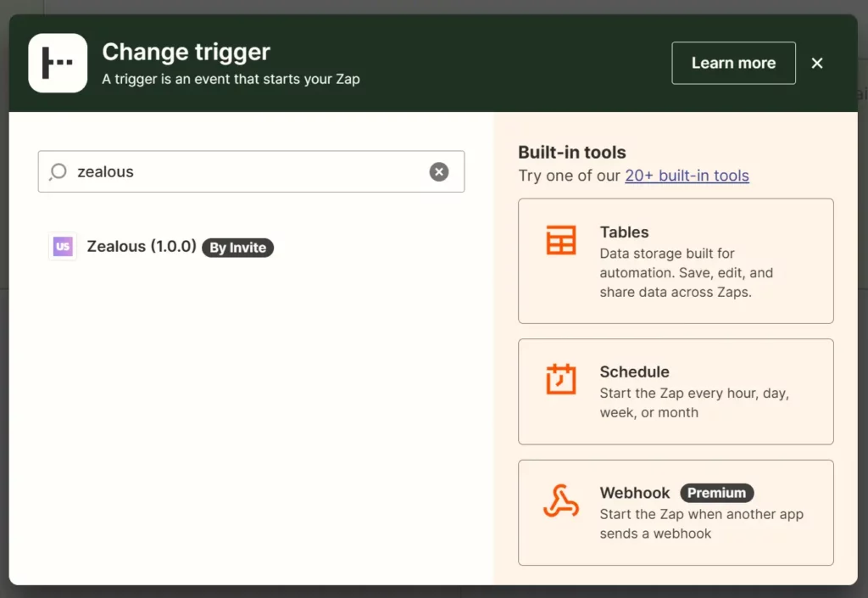The width and height of the screenshot is (868, 598).
Task: Close the Change trigger dialog
Action: [817, 63]
